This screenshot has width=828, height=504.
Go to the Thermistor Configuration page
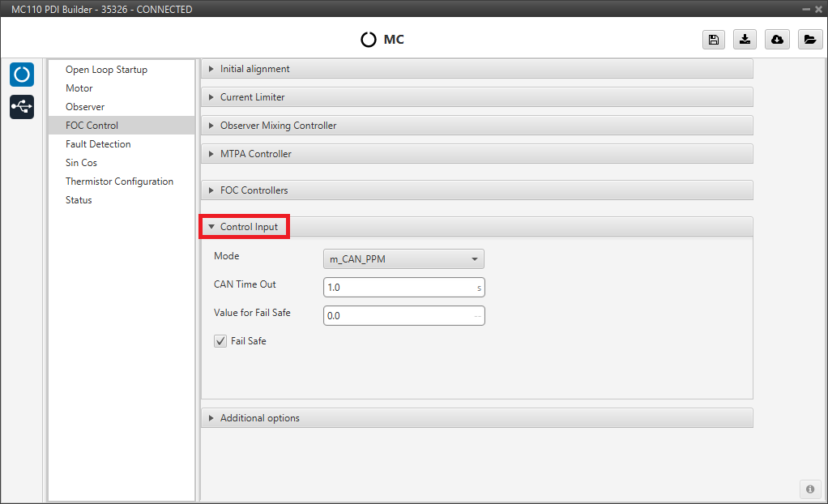tap(119, 182)
